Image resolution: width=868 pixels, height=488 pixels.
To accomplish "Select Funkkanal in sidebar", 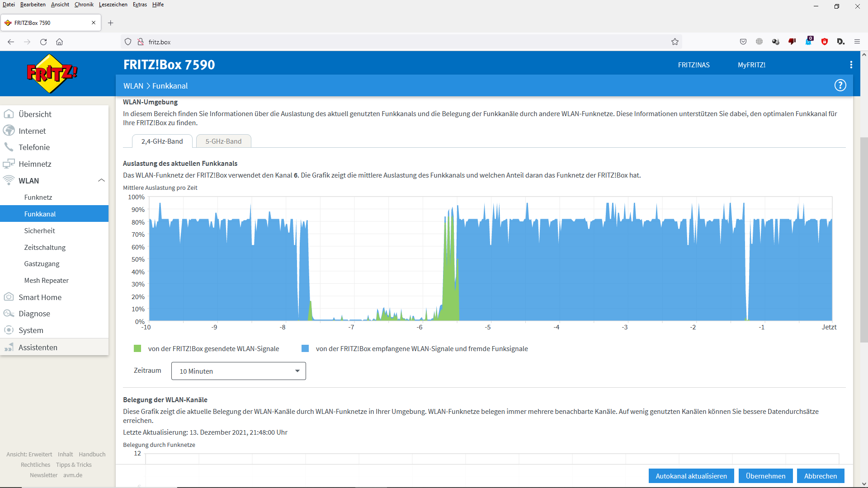I will coord(54,214).
